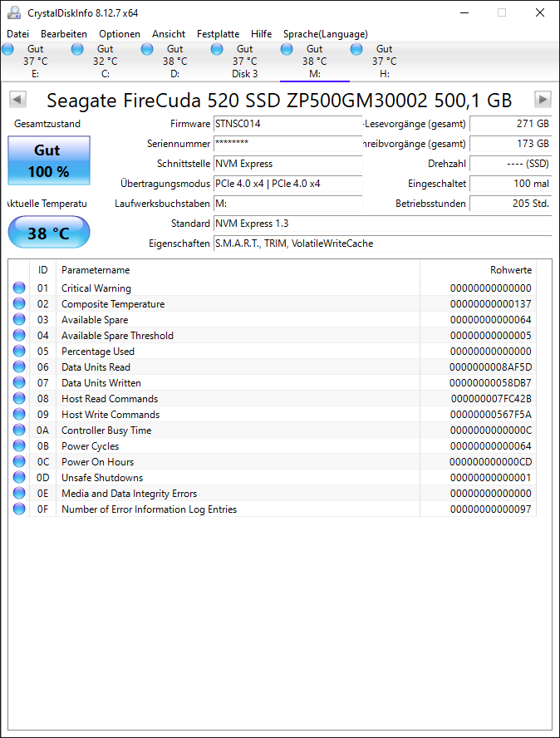
Task: Open the Optionen menu
Action: click(120, 34)
